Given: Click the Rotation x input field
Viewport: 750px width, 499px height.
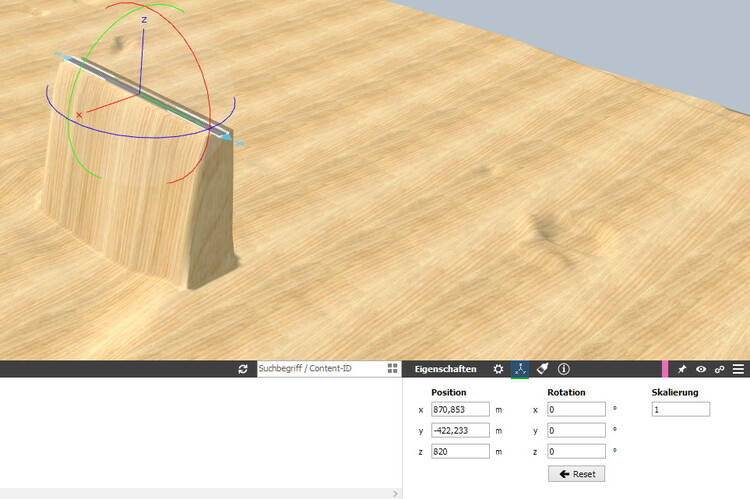Looking at the screenshot, I should tap(577, 409).
